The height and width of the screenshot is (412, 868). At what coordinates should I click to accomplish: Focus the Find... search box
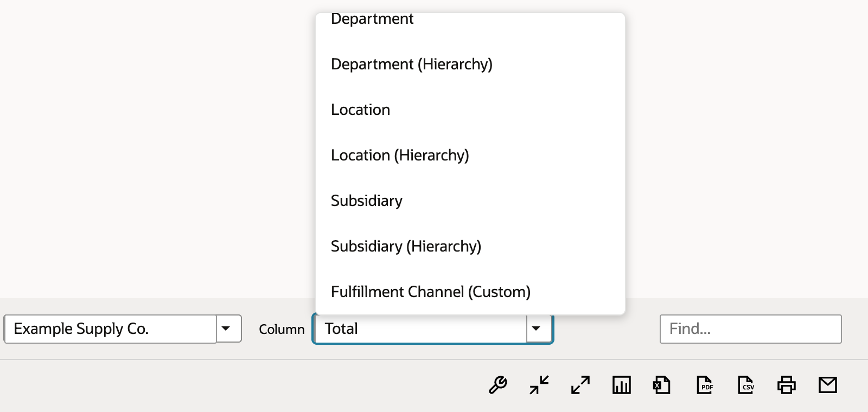(x=751, y=329)
